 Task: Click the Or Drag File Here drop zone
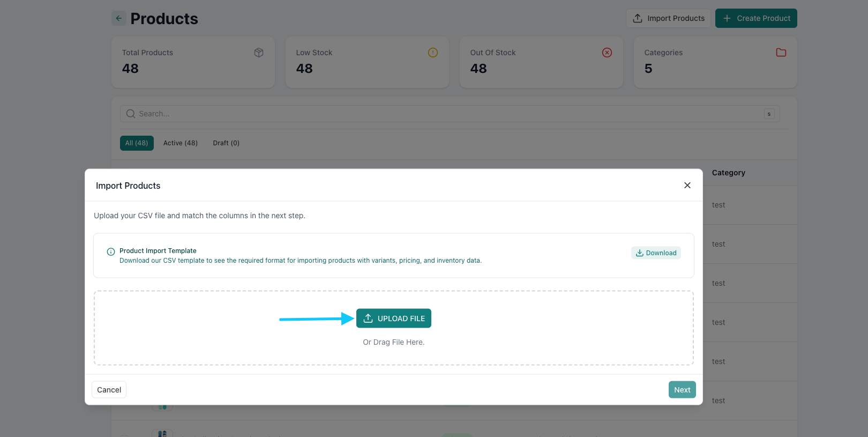[x=393, y=343]
